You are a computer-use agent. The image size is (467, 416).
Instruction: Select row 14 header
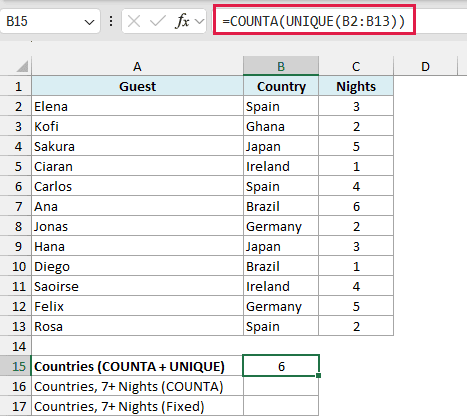point(16,346)
